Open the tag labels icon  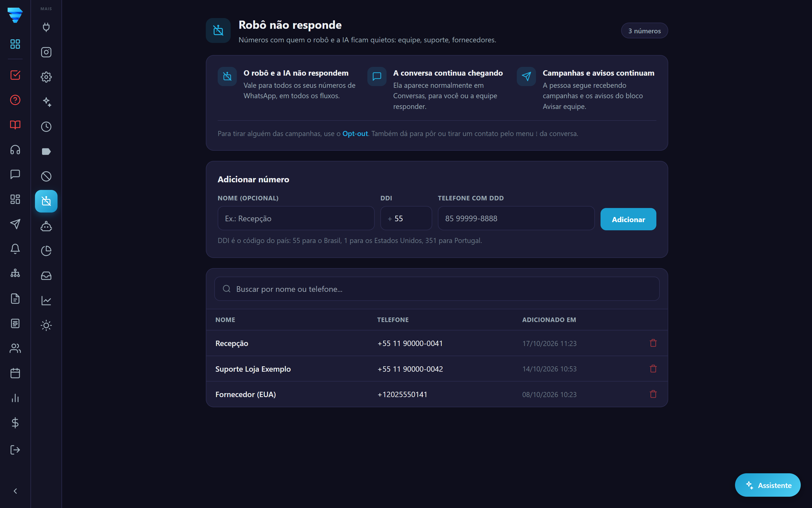coord(46,152)
